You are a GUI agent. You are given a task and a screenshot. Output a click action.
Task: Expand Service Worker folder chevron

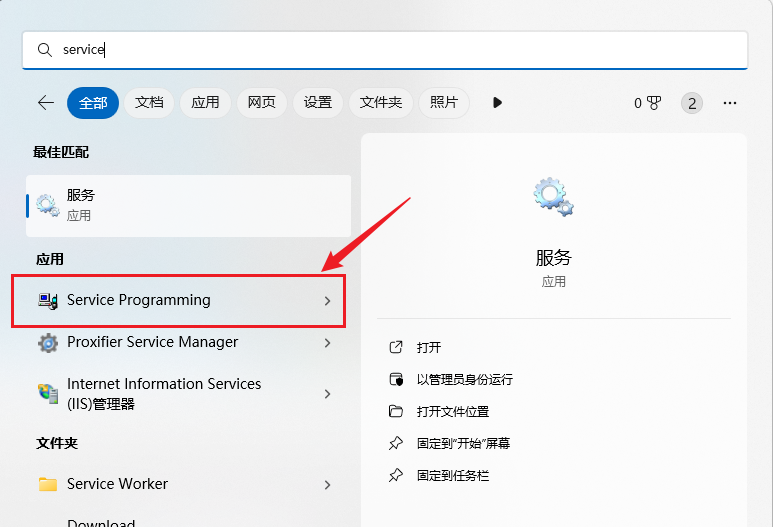pos(327,485)
